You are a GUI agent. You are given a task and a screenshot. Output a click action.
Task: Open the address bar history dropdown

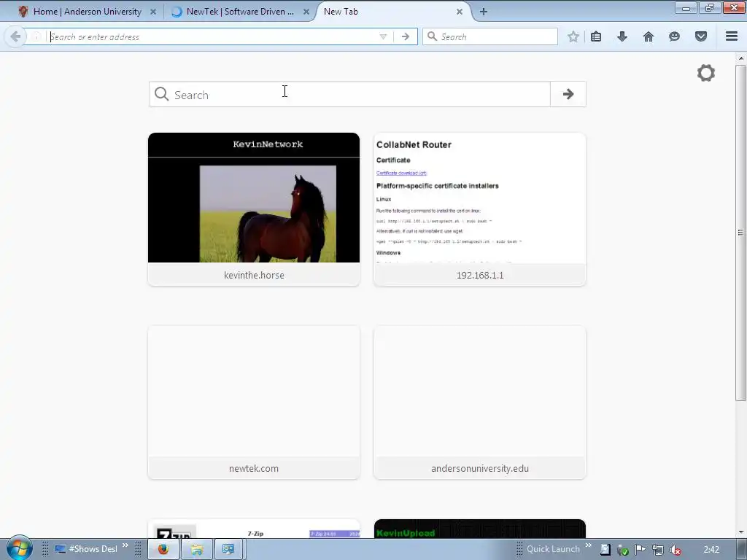point(383,36)
